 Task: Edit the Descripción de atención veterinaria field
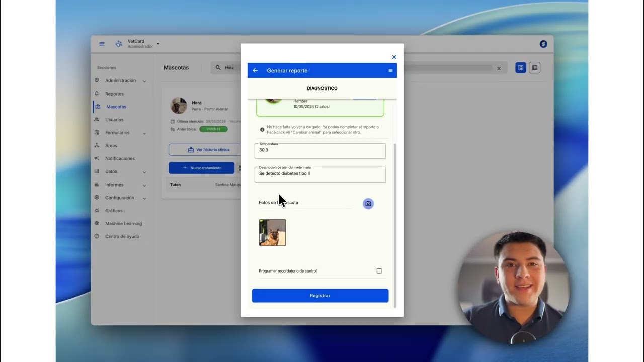pos(320,174)
